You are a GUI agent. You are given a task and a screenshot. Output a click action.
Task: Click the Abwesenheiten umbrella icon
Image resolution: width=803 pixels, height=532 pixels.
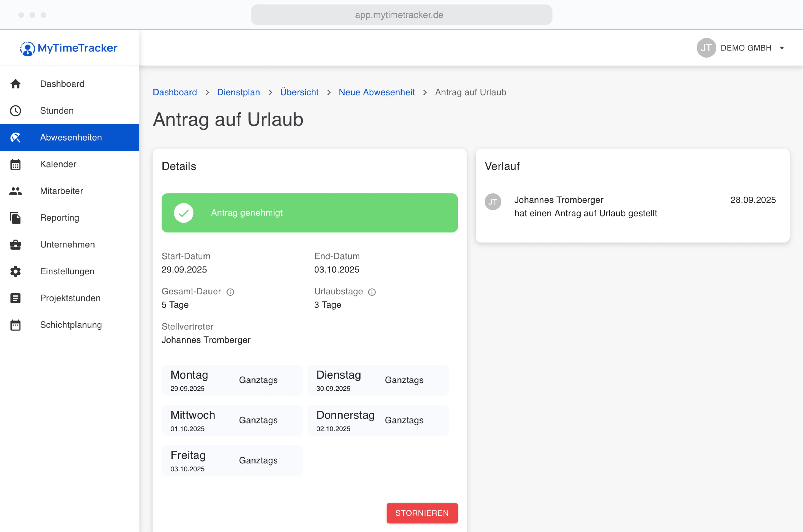pyautogui.click(x=16, y=137)
